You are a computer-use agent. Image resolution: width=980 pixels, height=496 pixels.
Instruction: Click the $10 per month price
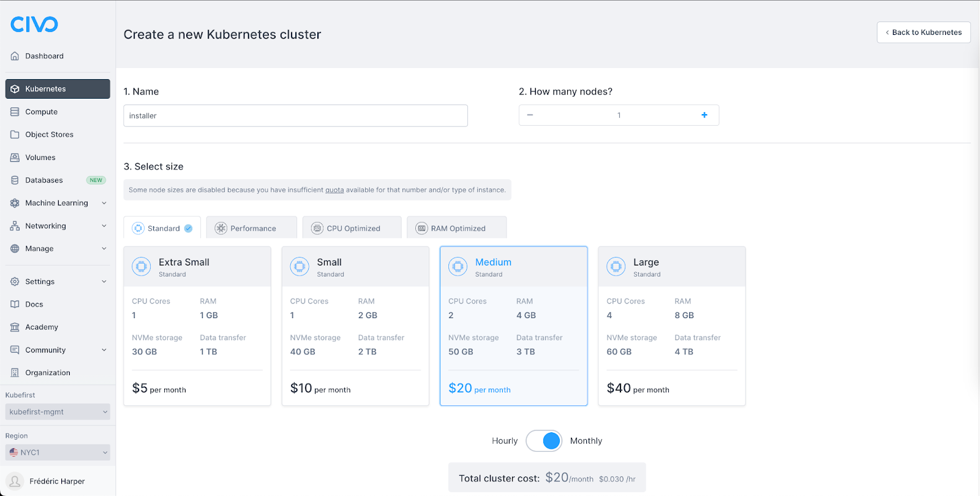tap(320, 388)
